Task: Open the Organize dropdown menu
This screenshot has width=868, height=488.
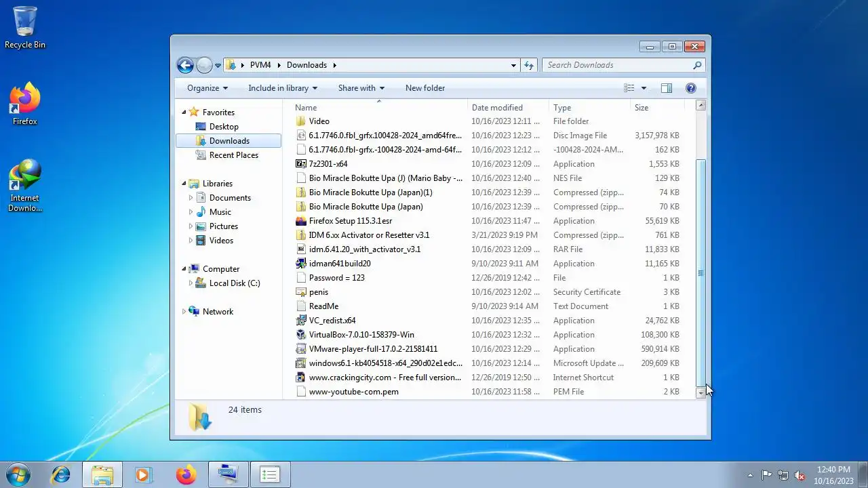Action: [x=208, y=88]
